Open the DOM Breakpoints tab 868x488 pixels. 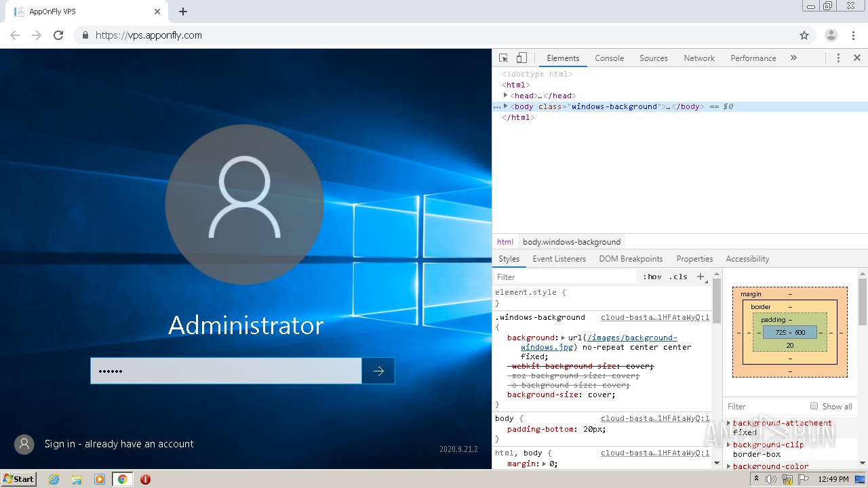(x=631, y=259)
